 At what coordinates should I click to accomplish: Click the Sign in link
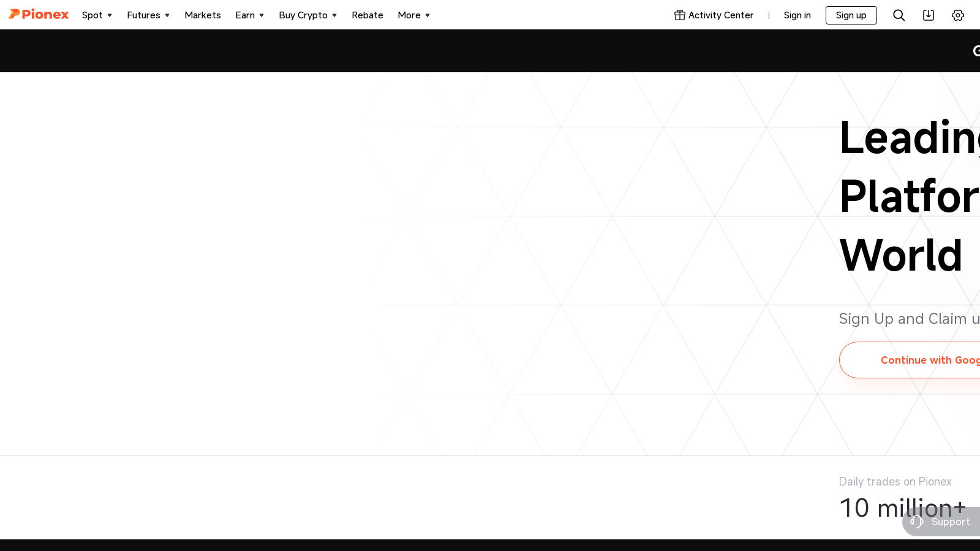tap(797, 15)
